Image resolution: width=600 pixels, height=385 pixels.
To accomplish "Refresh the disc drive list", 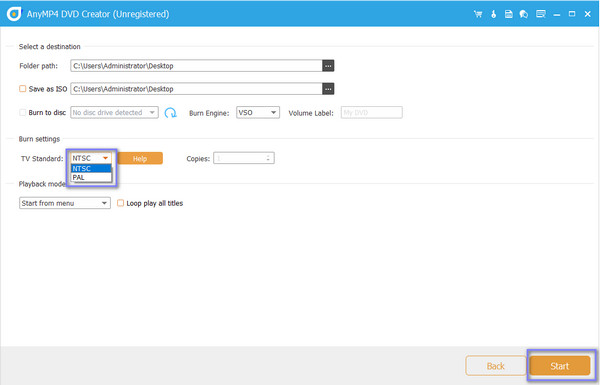I will pos(170,113).
